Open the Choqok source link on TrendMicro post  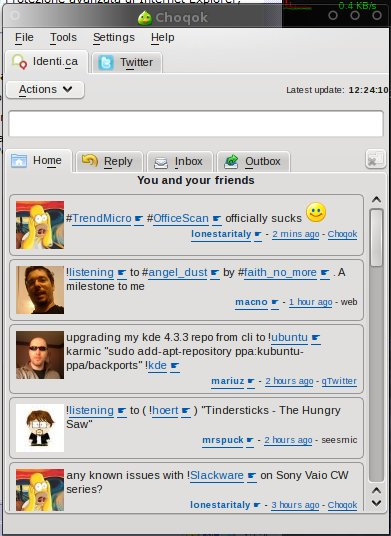342,234
